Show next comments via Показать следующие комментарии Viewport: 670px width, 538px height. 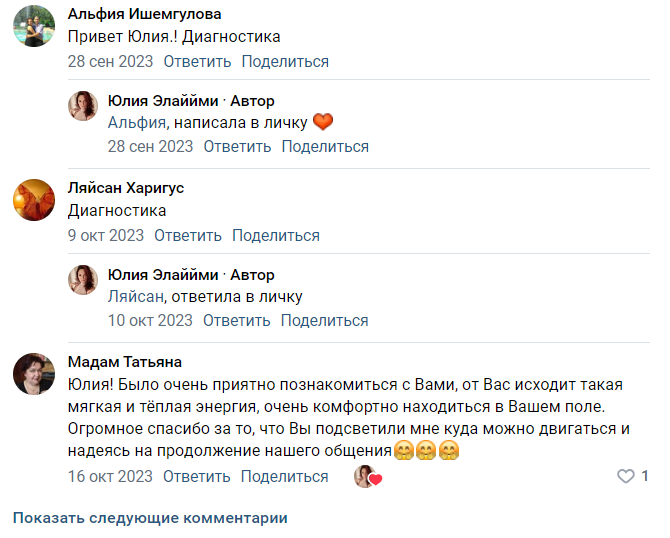tap(150, 518)
